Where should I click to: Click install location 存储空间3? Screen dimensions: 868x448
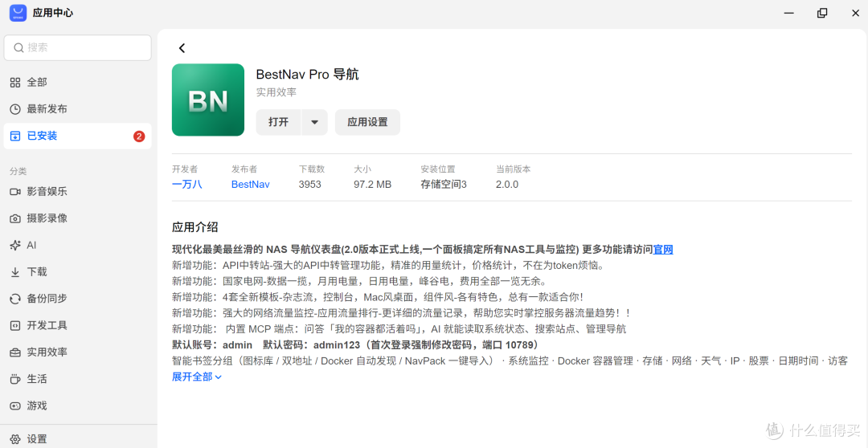(444, 184)
